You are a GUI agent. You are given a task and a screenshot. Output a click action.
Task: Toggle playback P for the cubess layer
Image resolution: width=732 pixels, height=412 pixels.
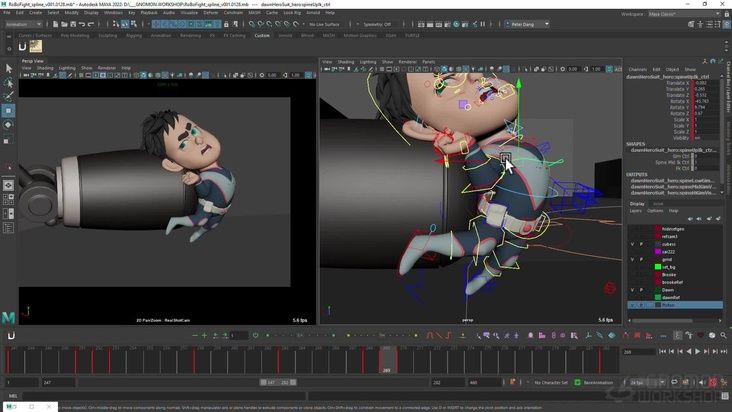(641, 244)
